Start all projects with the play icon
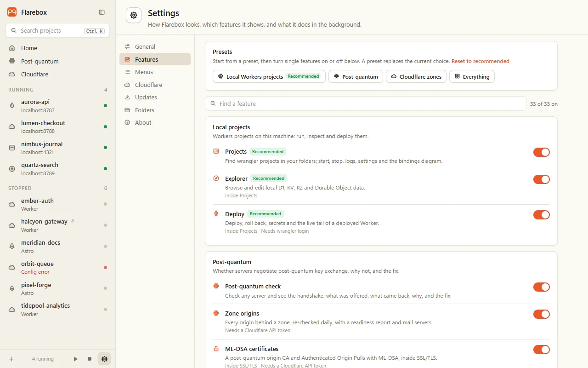588x368 pixels. pos(76,359)
